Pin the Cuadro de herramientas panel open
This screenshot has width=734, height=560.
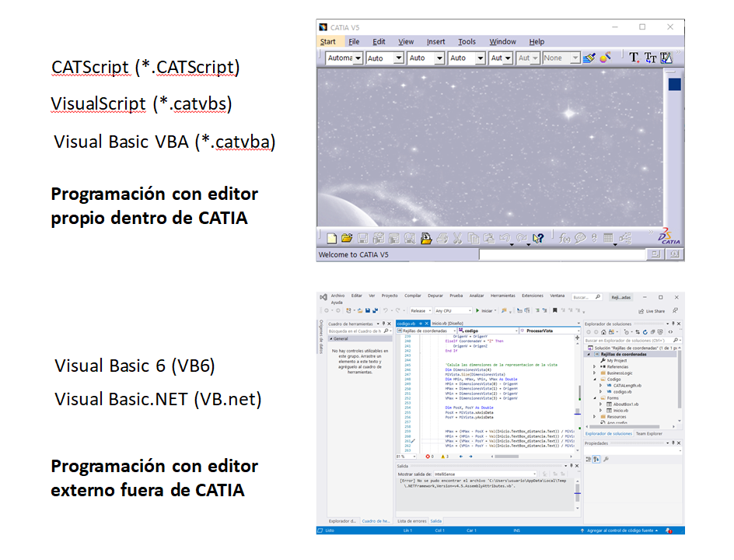coord(383,323)
